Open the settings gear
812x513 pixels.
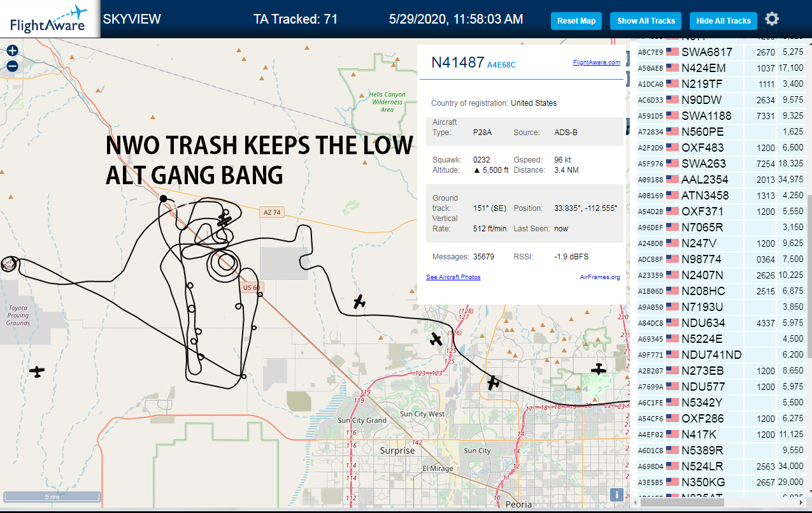[x=772, y=19]
